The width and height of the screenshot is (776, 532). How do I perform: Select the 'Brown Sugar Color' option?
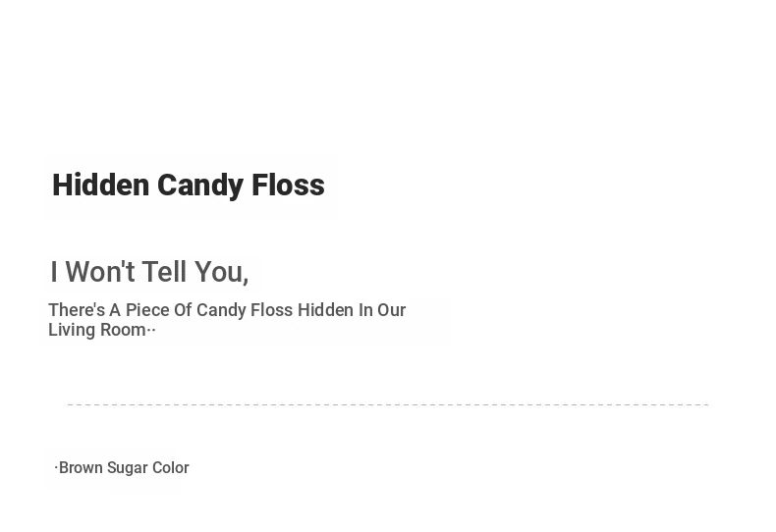tap(122, 468)
